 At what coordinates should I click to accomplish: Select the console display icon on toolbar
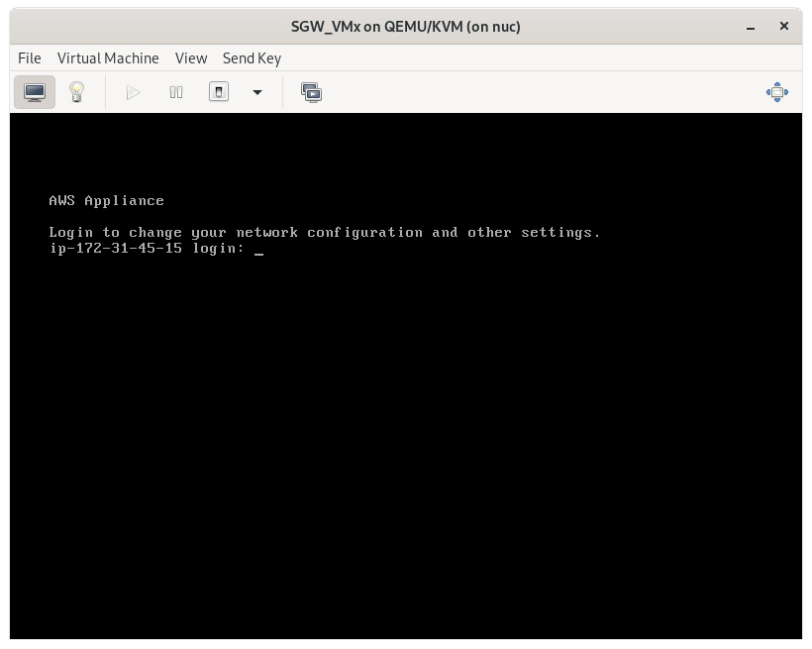(35, 91)
